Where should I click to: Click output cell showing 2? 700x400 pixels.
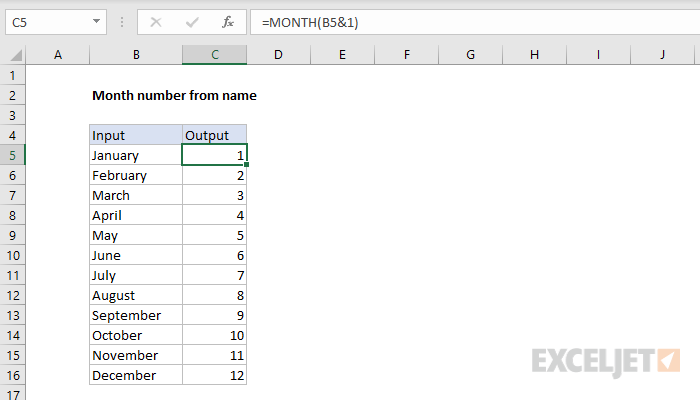pyautogui.click(x=214, y=175)
